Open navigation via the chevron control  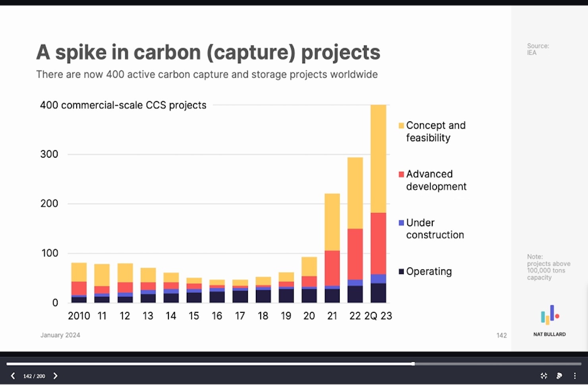click(56, 376)
